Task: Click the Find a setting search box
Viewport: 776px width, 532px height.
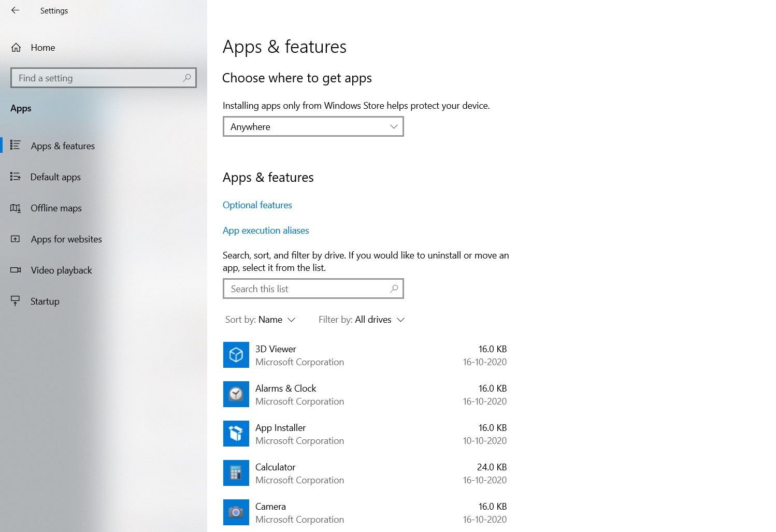Action: point(96,78)
